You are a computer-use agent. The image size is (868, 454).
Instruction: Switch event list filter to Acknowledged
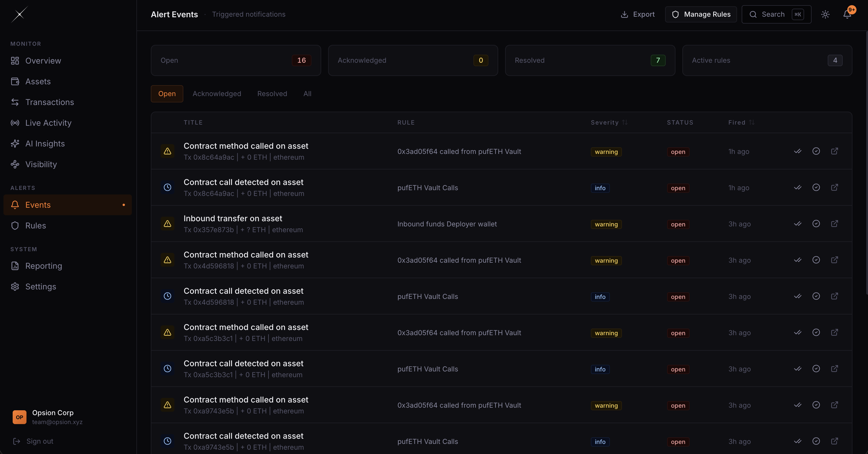click(217, 94)
